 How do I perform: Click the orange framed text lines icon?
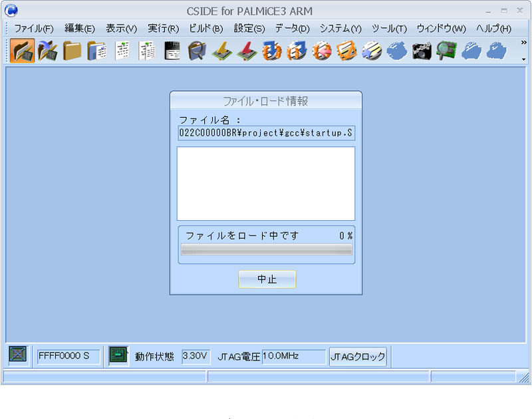(x=346, y=51)
